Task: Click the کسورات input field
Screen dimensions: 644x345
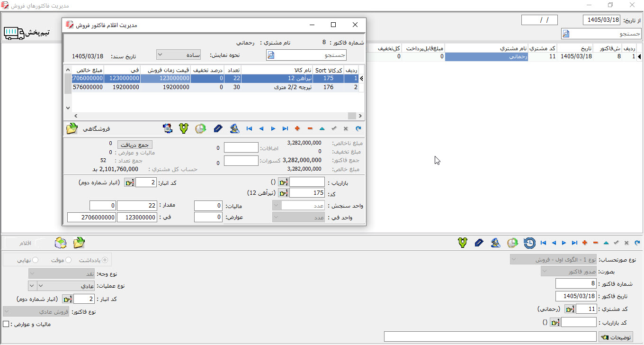Action: click(x=241, y=161)
